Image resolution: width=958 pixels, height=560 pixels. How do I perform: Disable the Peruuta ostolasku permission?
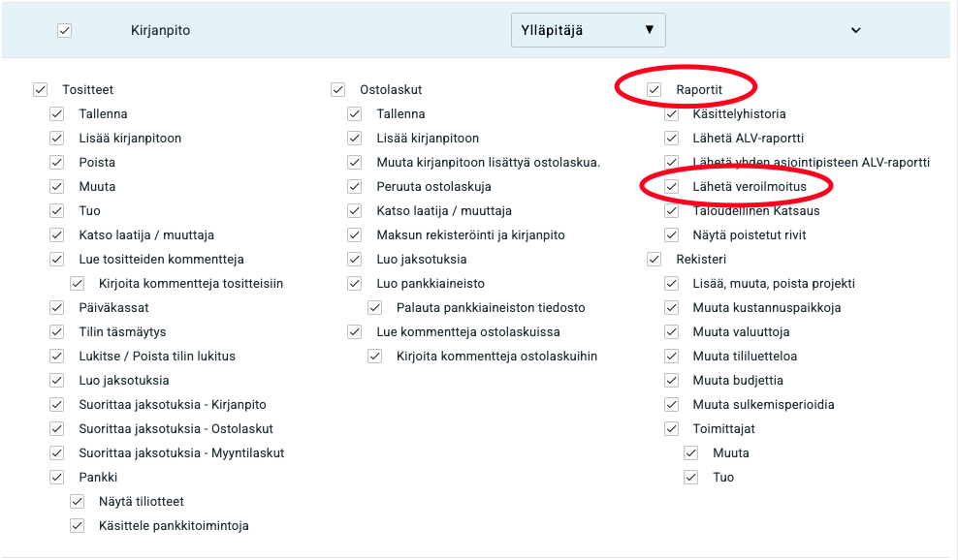click(355, 186)
